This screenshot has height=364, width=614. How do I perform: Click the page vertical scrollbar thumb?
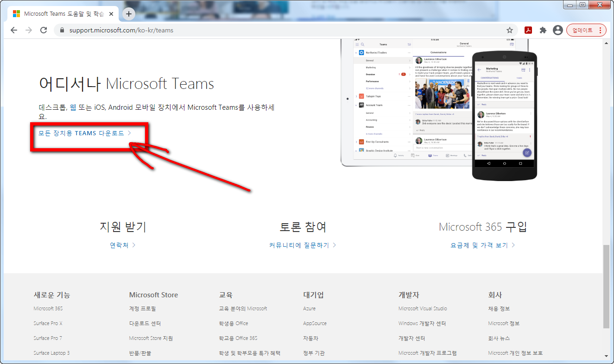pos(607,286)
